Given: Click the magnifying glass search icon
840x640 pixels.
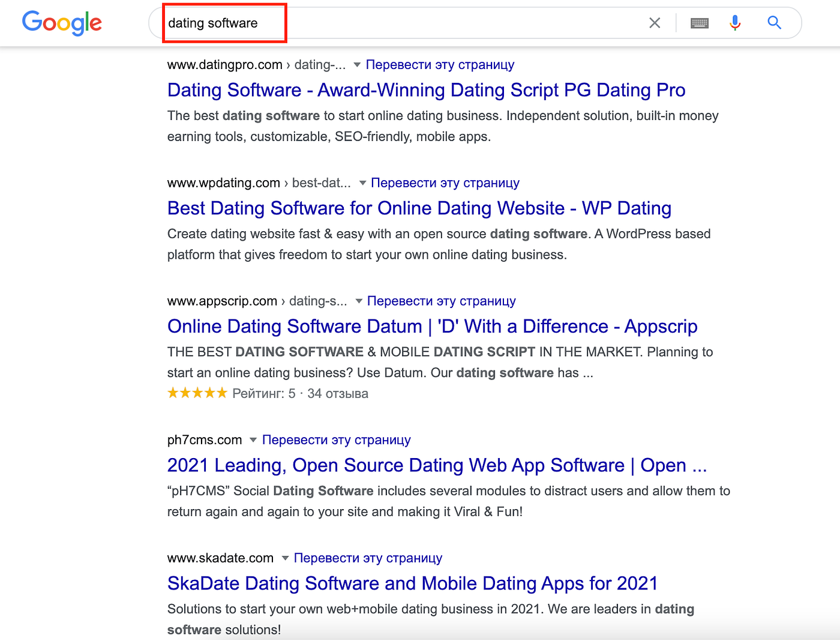Looking at the screenshot, I should (x=775, y=23).
